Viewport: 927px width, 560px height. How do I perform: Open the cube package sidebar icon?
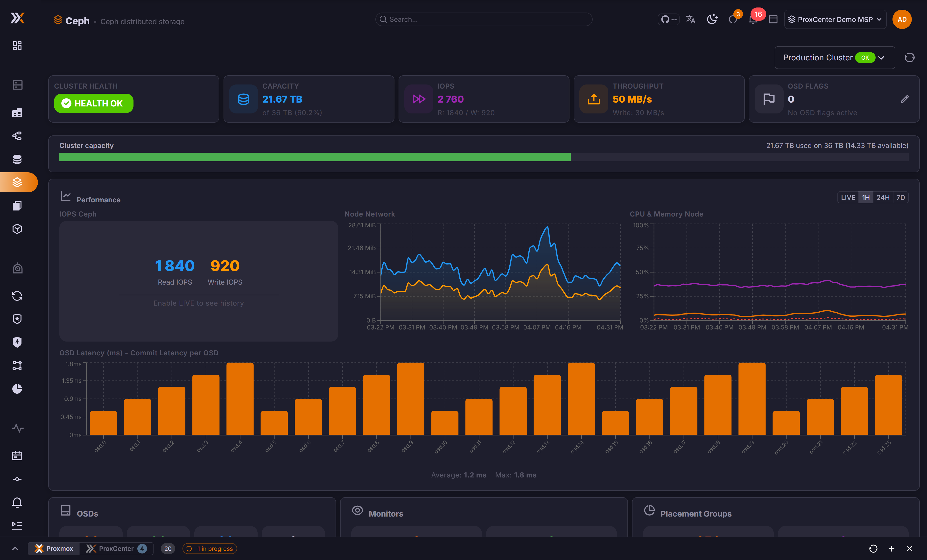point(17,229)
